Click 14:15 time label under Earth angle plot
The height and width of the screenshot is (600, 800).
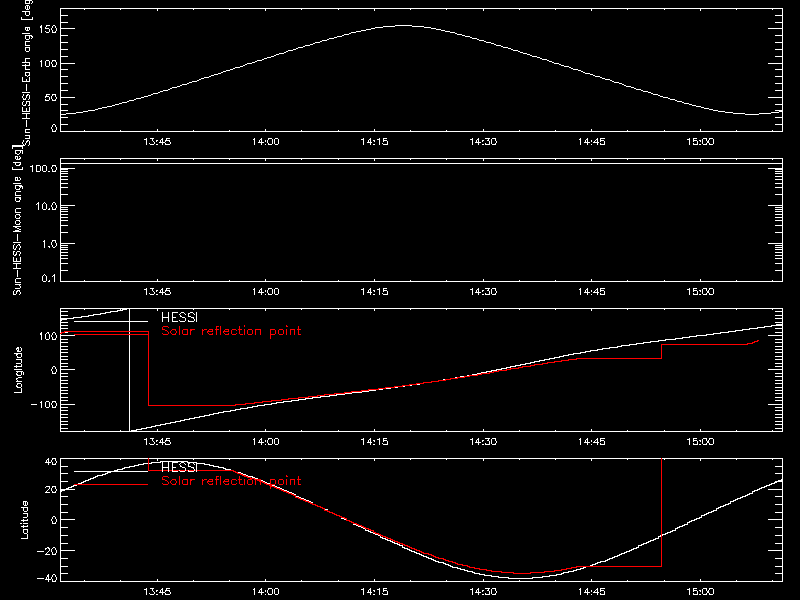(x=374, y=141)
